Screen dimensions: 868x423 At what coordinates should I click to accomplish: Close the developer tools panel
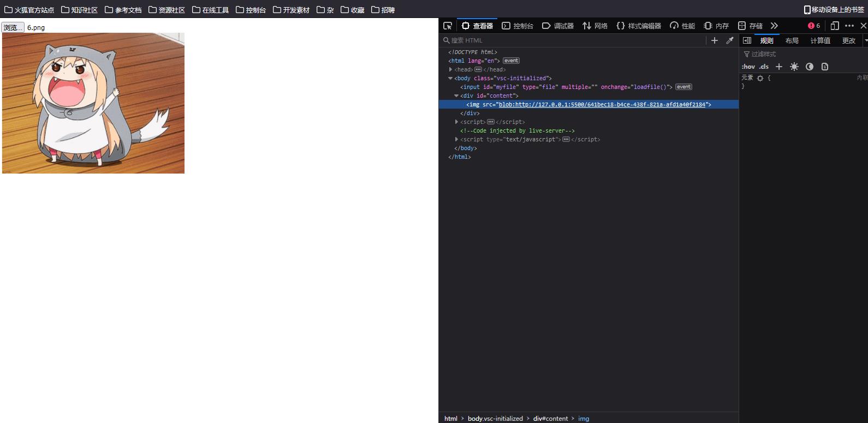pyautogui.click(x=863, y=26)
